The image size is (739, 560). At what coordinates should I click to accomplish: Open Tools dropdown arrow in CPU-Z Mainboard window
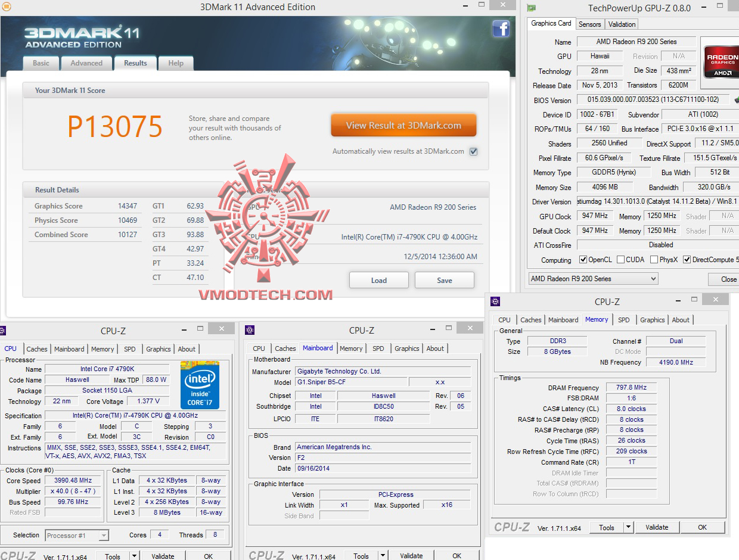coord(383,556)
